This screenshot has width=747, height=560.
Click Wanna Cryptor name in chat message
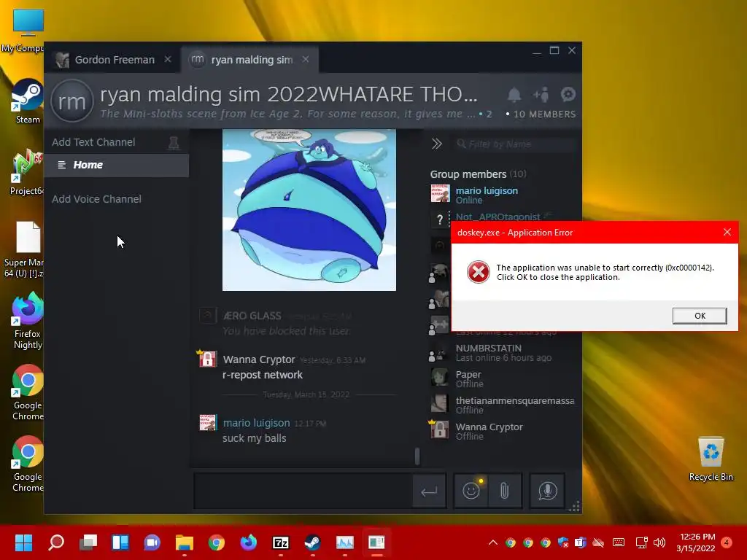[x=259, y=359]
